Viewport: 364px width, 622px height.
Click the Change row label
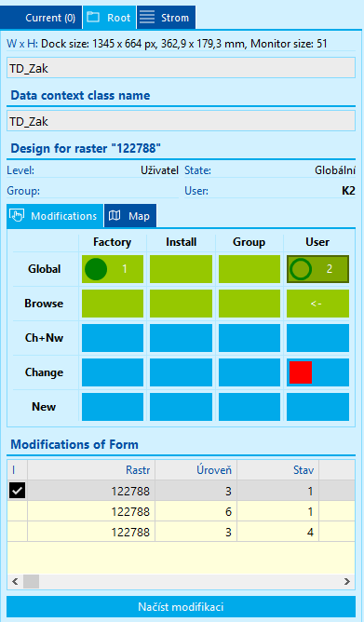tap(44, 372)
